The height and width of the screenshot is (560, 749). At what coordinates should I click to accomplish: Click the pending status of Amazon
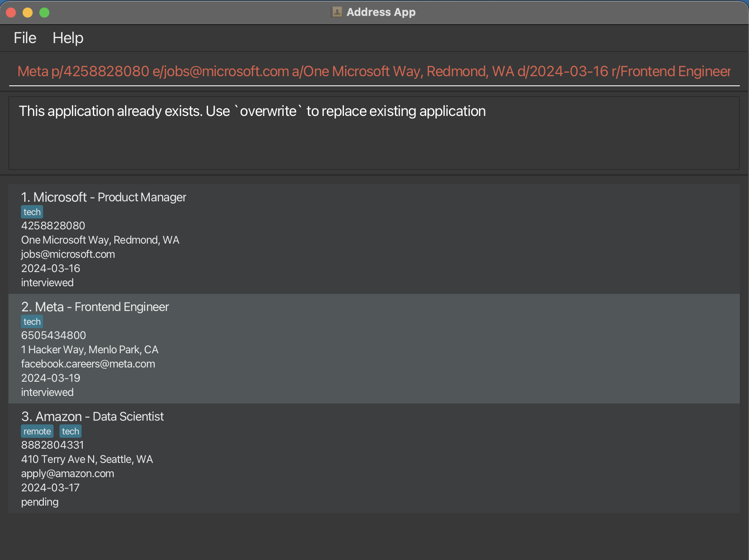pos(40,502)
